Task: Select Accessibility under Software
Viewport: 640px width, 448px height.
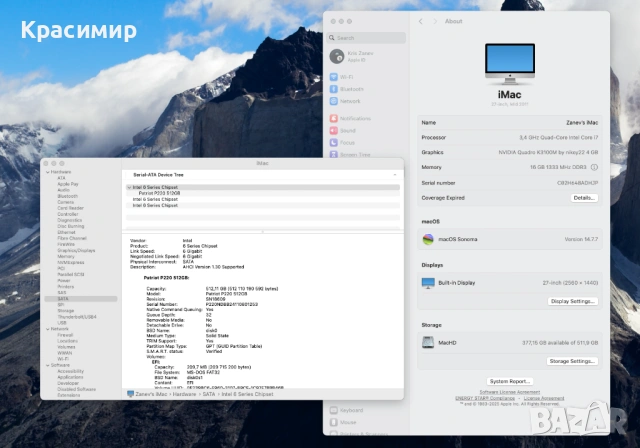Action: pos(70,371)
